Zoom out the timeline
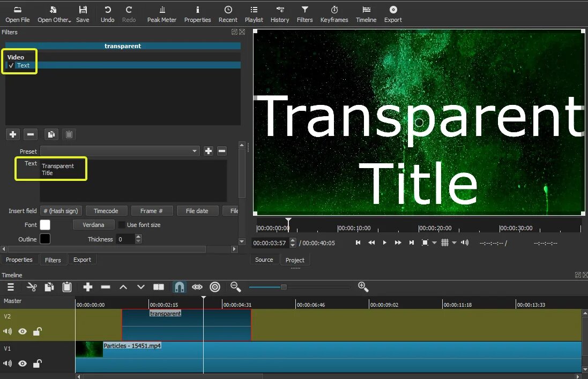The image size is (588, 379). click(x=235, y=287)
